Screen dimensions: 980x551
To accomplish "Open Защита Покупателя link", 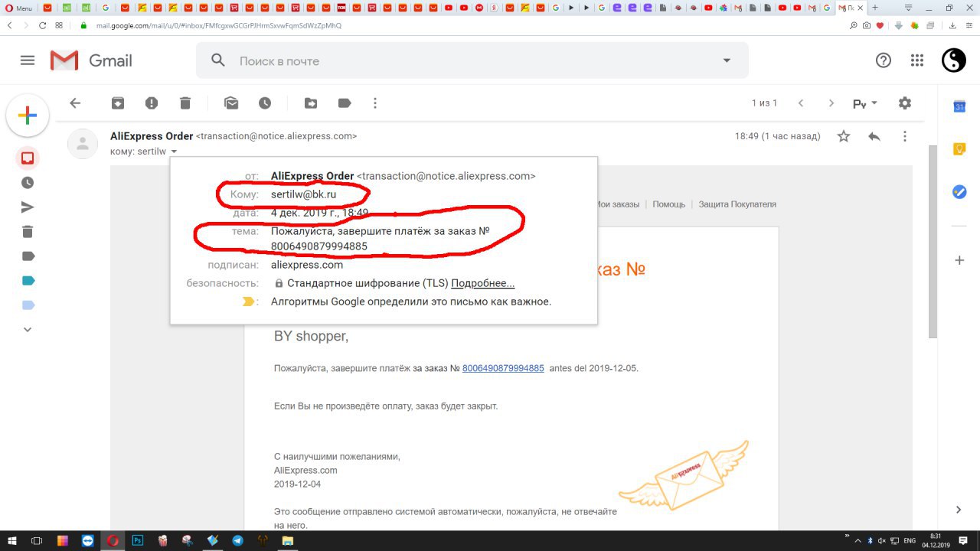I will pos(737,204).
